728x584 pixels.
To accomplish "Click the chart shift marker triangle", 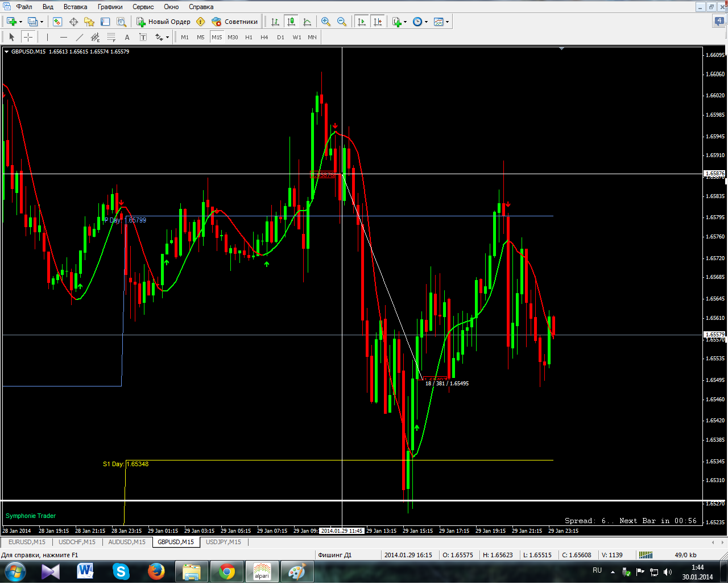I will 561,49.
